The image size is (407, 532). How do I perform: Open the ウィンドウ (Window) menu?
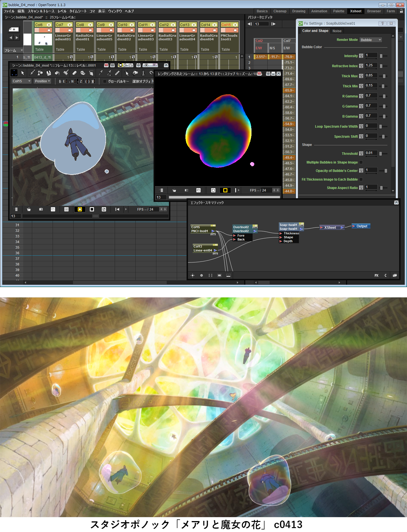click(115, 11)
